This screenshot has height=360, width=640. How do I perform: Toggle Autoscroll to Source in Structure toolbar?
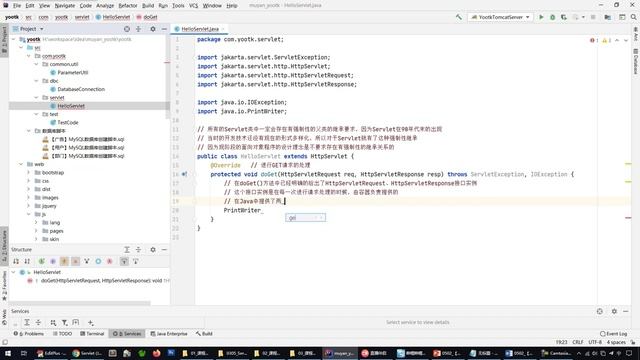pos(124,261)
